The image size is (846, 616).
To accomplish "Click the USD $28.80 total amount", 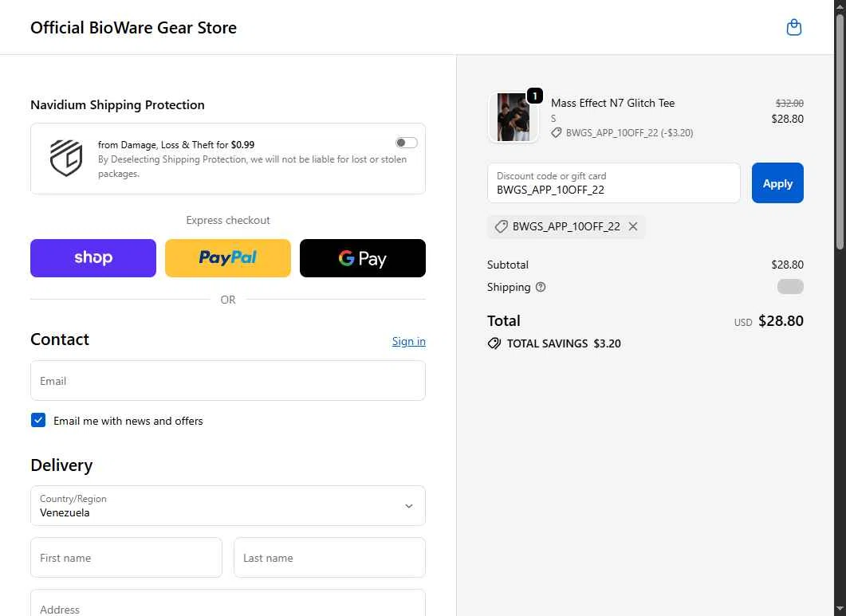I will (x=769, y=321).
